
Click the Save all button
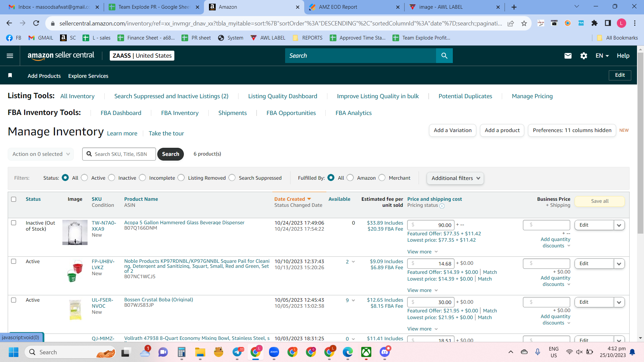click(600, 201)
